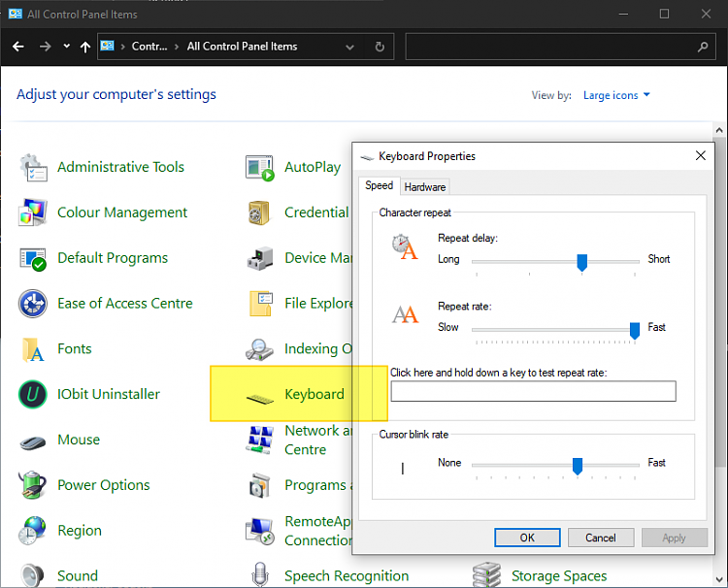
Task: Go back using the back arrow
Action: (x=18, y=47)
